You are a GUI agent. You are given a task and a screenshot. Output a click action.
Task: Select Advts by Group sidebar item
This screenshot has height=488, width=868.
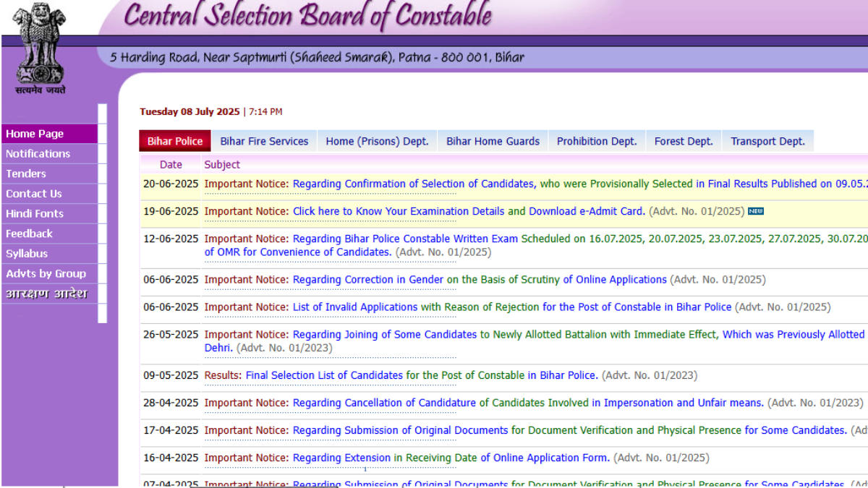48,274
